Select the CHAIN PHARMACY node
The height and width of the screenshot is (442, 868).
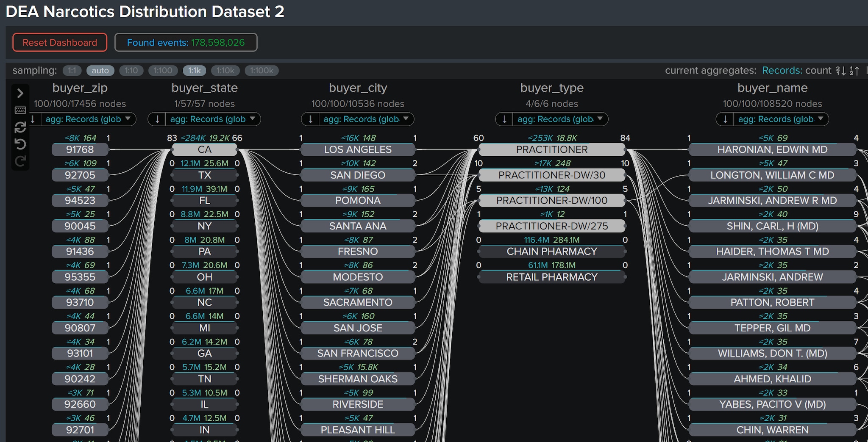(x=552, y=251)
